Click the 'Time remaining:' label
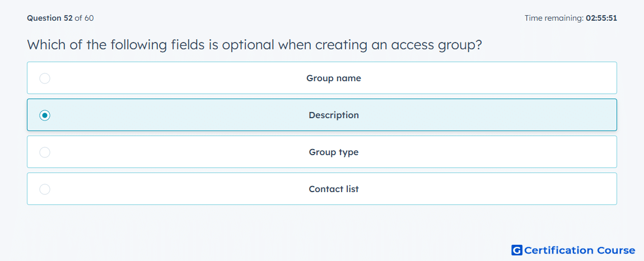Viewport: 644px width, 261px height. click(554, 18)
